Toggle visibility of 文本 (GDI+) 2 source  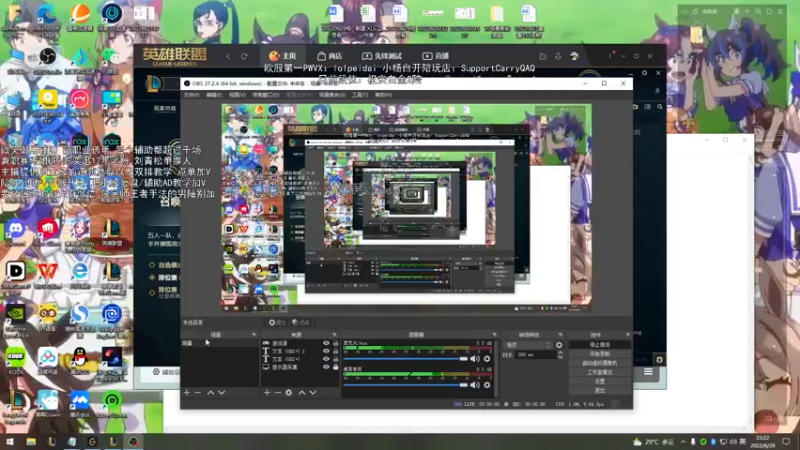click(x=326, y=351)
